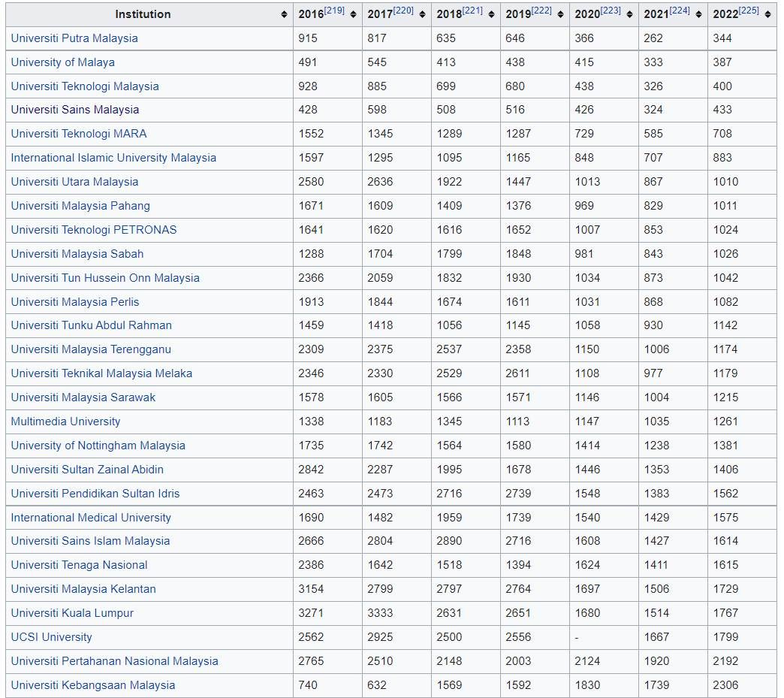Select 2016 value 3154 for Malaysia Kelantan
The image size is (784, 698).
[x=311, y=589]
